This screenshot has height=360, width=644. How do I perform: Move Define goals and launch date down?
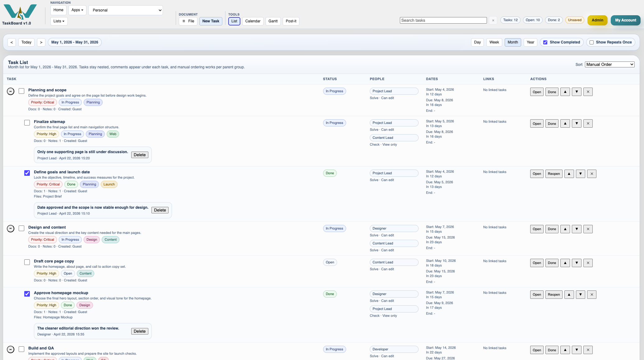(x=581, y=174)
